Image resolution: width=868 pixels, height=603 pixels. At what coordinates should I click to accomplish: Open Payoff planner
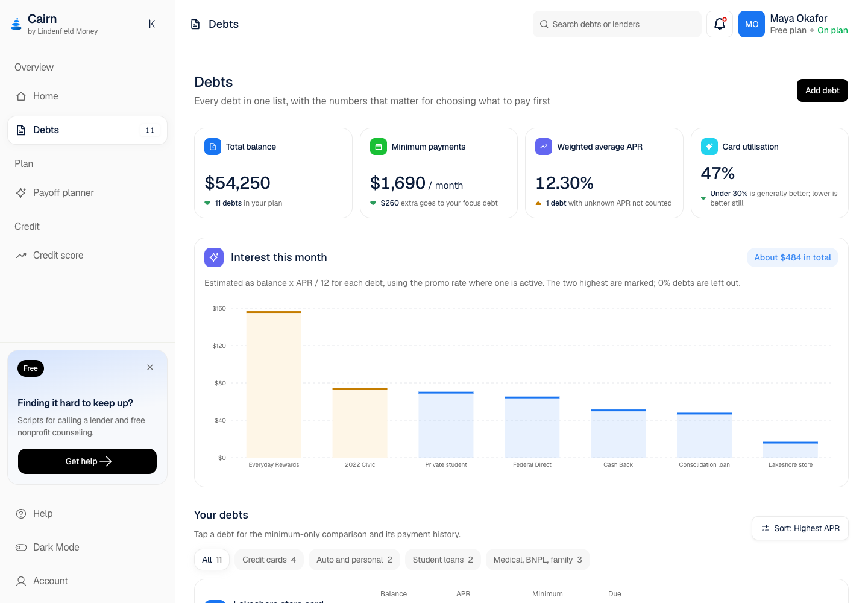click(x=87, y=193)
